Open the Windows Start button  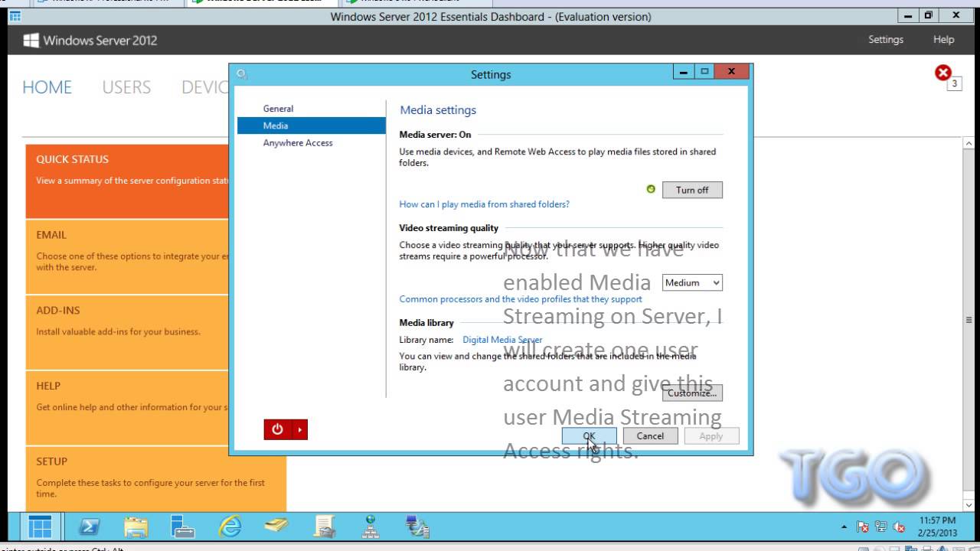pos(40,527)
